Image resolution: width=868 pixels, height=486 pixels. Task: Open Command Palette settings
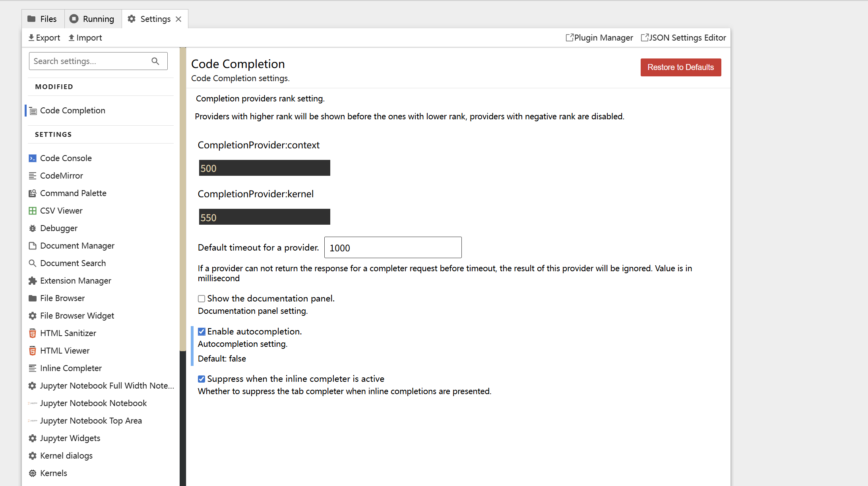point(73,193)
